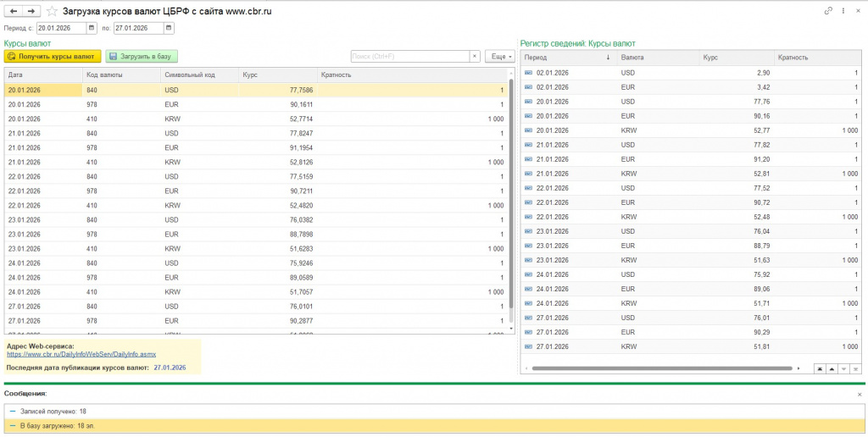Add form to favorites with star icon
This screenshot has height=437, width=868.
pyautogui.click(x=53, y=11)
